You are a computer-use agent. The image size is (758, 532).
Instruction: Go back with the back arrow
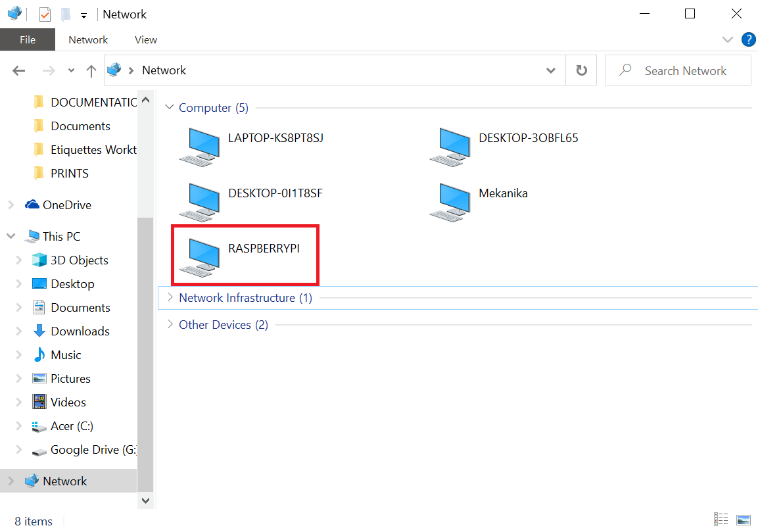point(19,71)
